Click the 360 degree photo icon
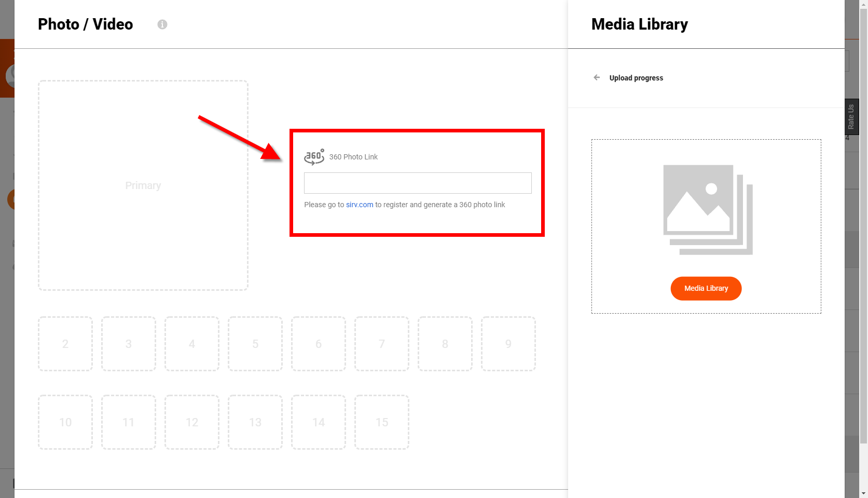This screenshot has width=868, height=498. [314, 156]
